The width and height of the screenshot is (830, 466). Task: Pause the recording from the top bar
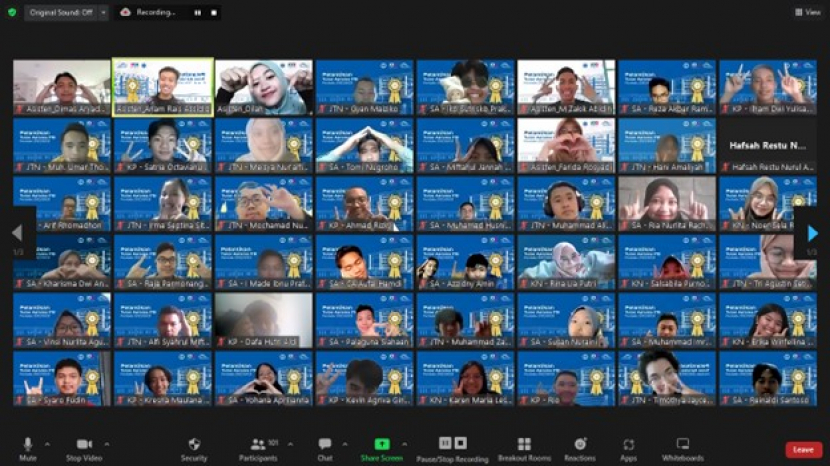point(197,13)
